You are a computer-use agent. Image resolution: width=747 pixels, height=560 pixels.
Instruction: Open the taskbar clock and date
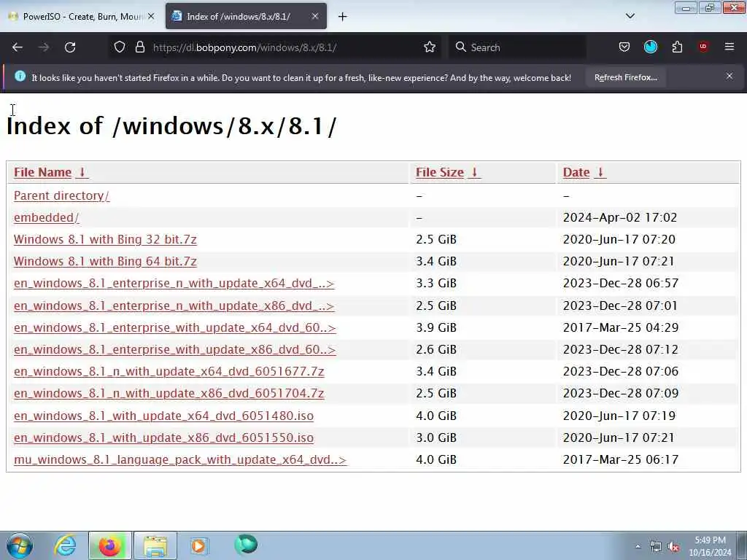[x=710, y=546]
